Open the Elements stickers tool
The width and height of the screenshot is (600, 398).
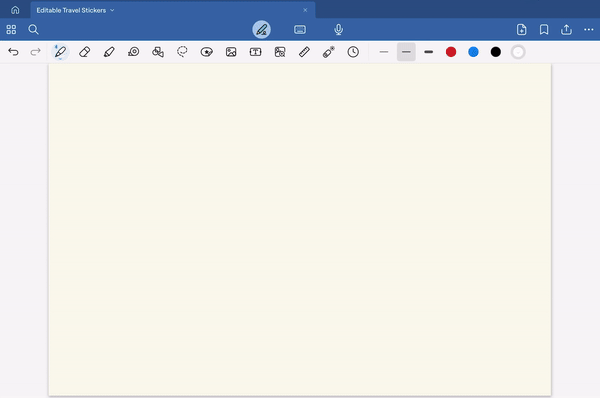pos(207,52)
